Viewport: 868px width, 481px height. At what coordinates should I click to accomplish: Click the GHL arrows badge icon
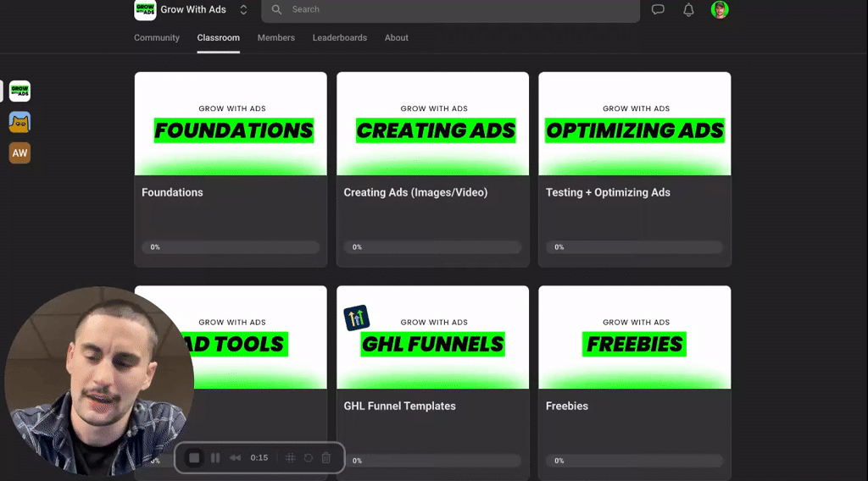coord(357,318)
